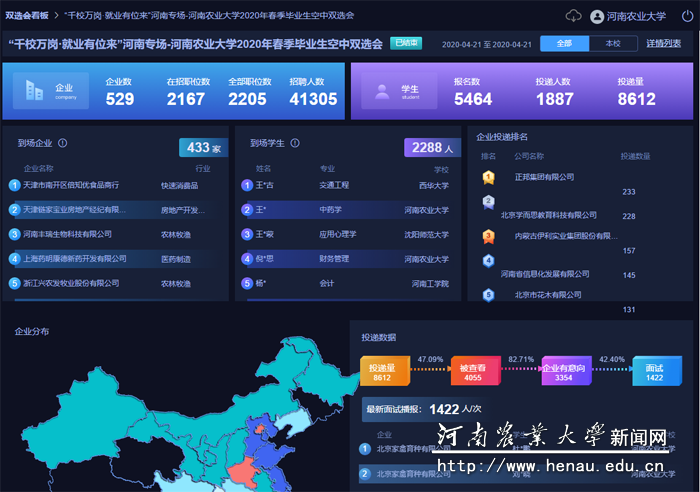
Task: Open the 详情列表 link
Action: click(x=663, y=44)
